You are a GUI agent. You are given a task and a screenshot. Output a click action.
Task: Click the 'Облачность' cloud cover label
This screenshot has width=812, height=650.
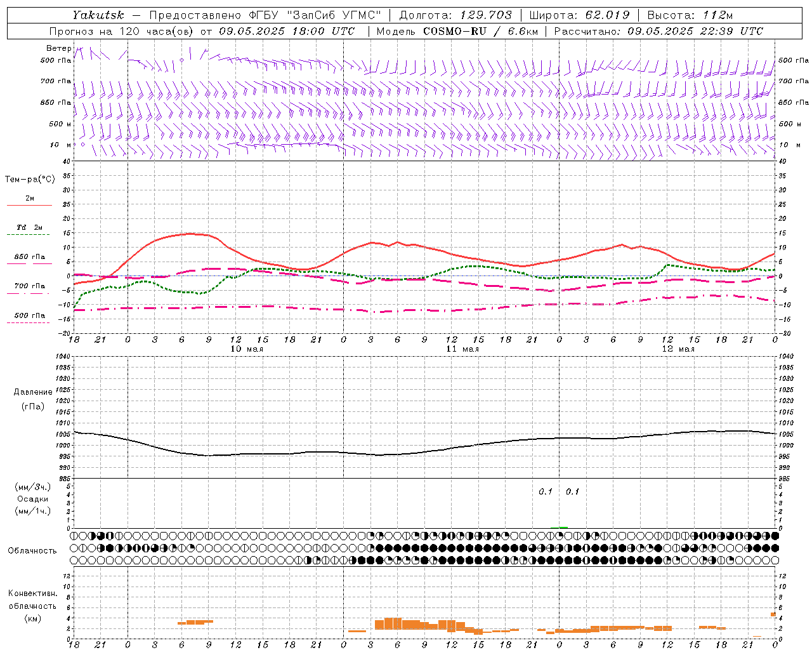(x=32, y=551)
